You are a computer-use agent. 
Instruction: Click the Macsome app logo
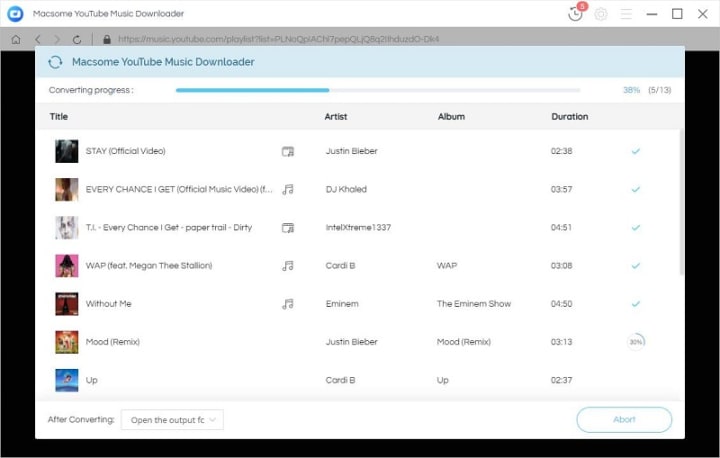click(15, 14)
